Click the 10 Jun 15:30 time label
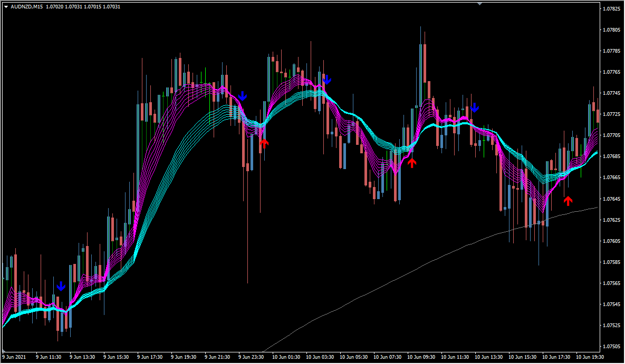 pyautogui.click(x=523, y=357)
